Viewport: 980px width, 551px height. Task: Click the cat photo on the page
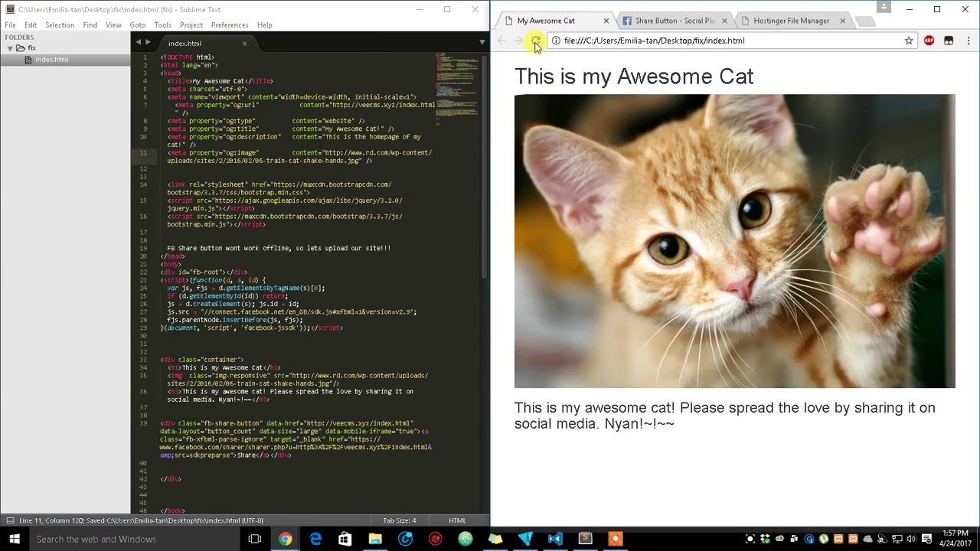pyautogui.click(x=734, y=241)
